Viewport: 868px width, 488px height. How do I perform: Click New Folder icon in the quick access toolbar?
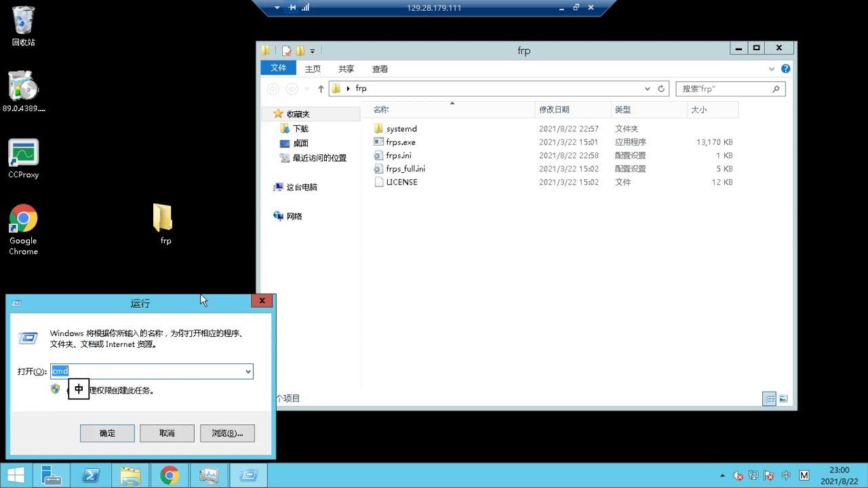[300, 51]
